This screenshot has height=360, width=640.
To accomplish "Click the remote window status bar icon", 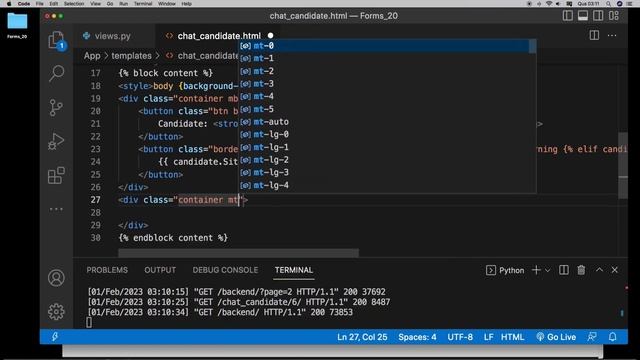I will [55, 337].
